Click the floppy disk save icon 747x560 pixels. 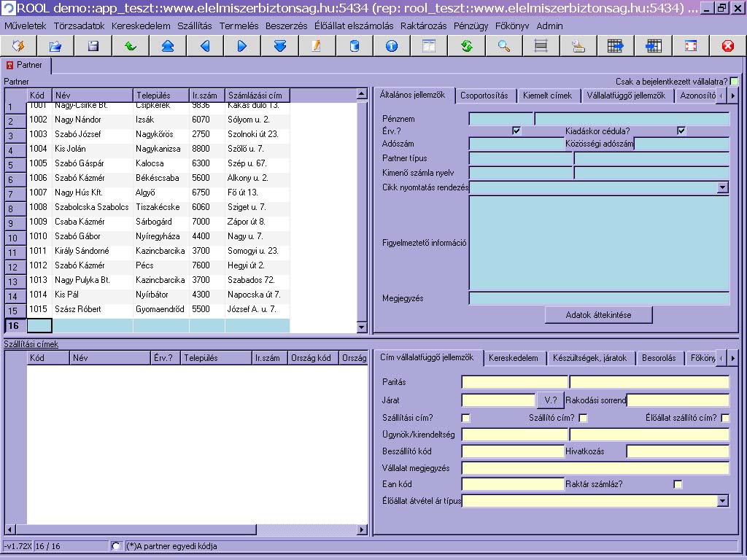[93, 46]
